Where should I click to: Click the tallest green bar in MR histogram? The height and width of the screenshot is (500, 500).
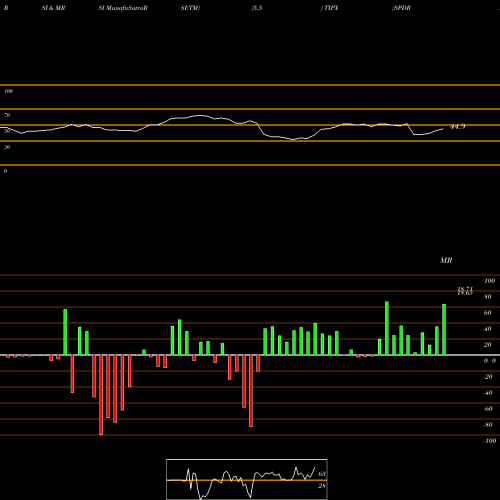pos(387,328)
